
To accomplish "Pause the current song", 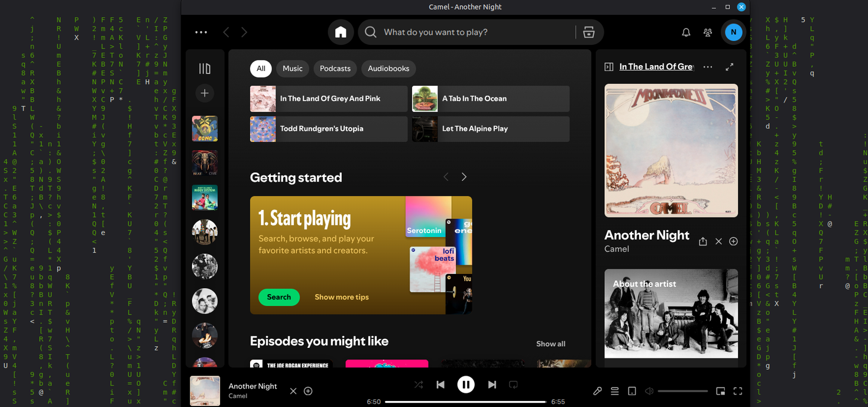I will point(466,385).
